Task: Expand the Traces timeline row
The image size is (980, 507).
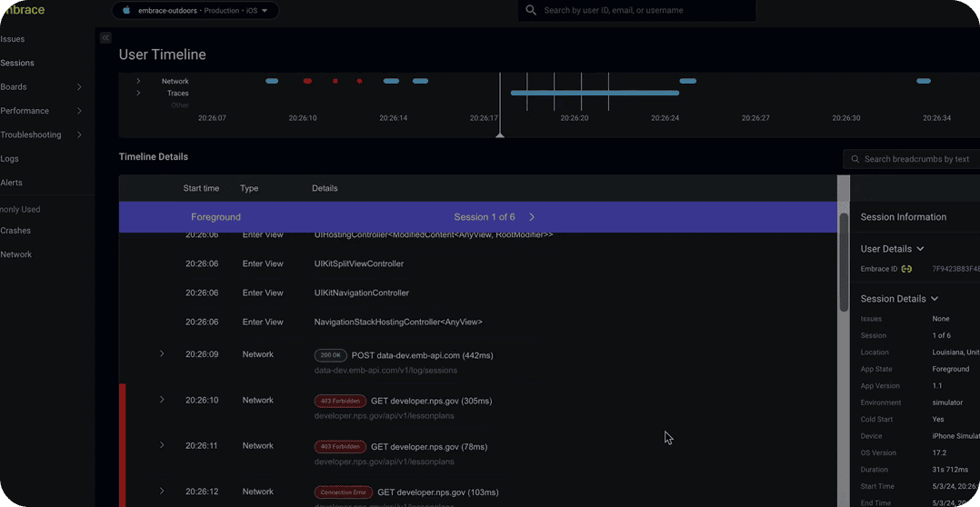Action: coord(138,93)
